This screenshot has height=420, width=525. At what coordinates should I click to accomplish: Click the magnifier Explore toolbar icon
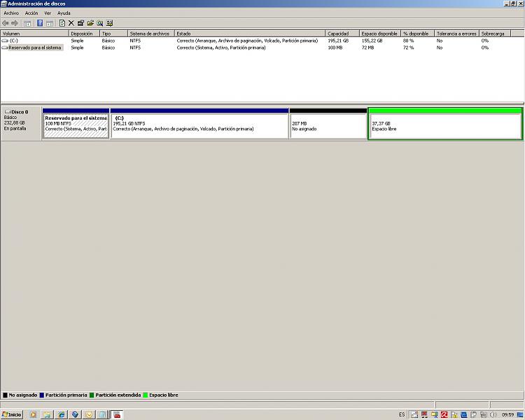pyautogui.click(x=100, y=23)
